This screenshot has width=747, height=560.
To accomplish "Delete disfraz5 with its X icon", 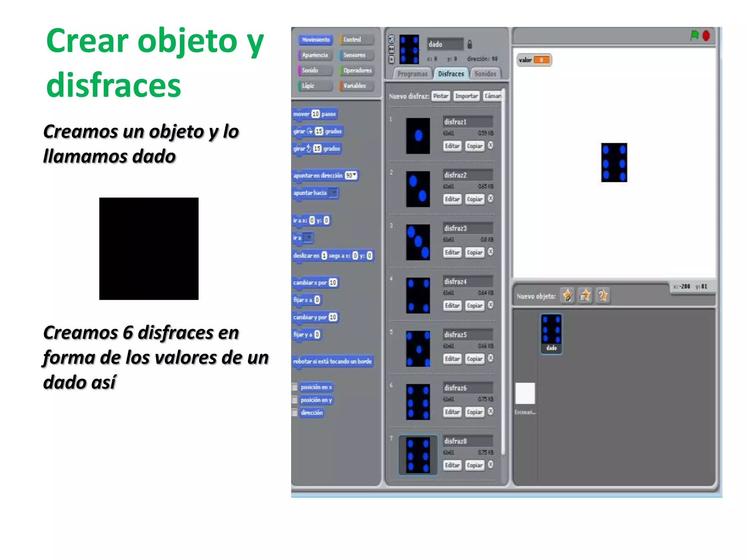I will (x=491, y=358).
